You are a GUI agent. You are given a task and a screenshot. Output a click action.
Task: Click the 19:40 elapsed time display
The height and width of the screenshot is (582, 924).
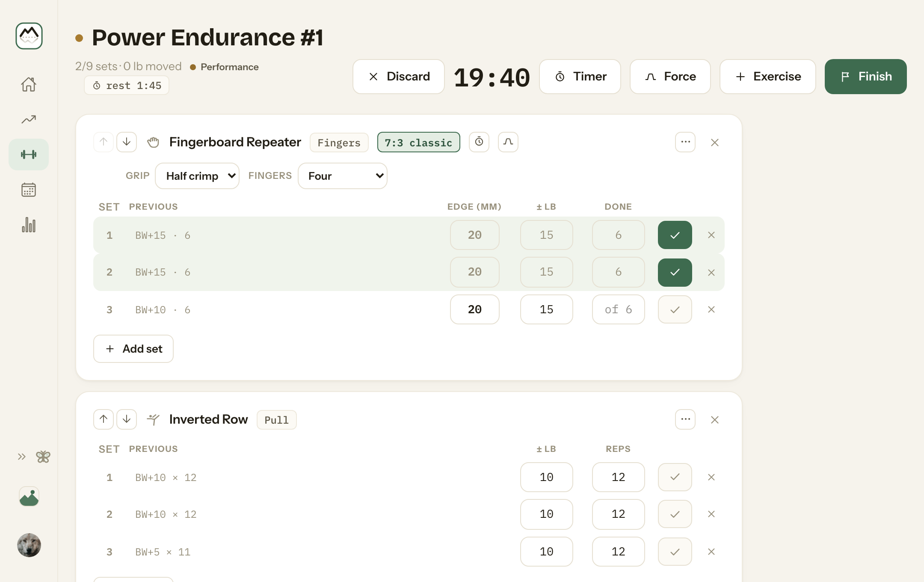click(492, 77)
